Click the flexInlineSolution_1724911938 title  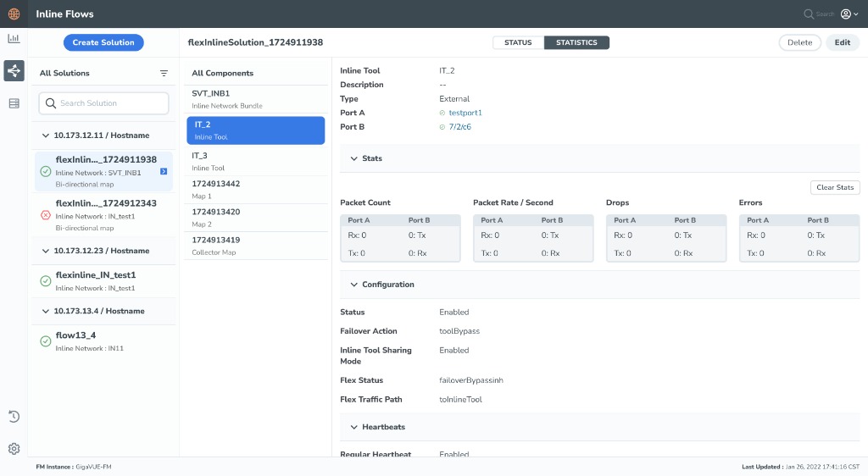point(255,42)
